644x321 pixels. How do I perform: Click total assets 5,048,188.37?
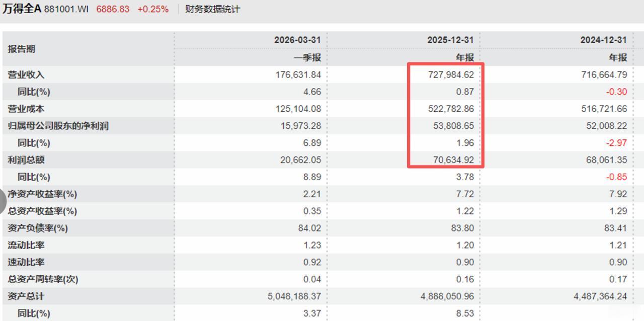pos(294,297)
